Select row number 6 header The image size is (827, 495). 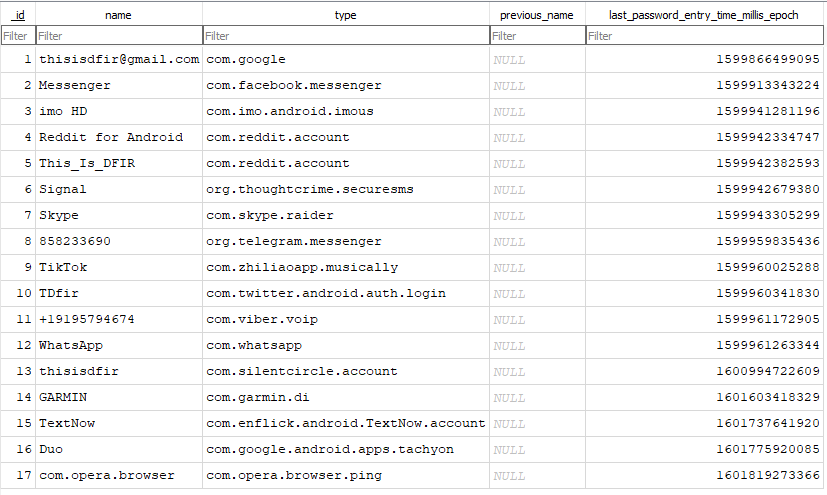18,189
